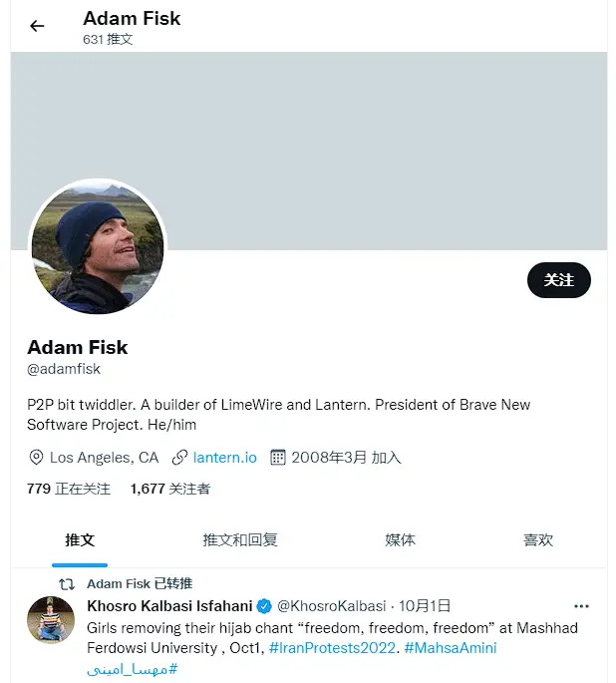Viewport: 616px width, 683px height.
Task: View the 779 正在关注 following list
Action: click(x=69, y=489)
